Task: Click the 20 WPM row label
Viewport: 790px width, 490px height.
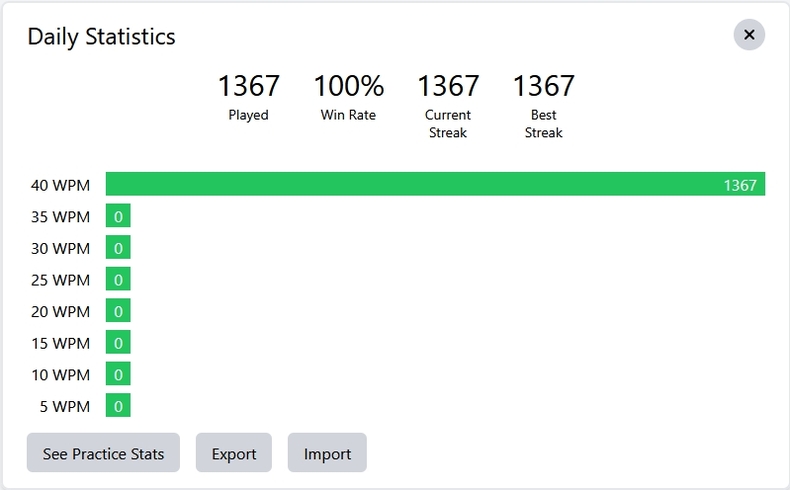Action: (x=60, y=312)
